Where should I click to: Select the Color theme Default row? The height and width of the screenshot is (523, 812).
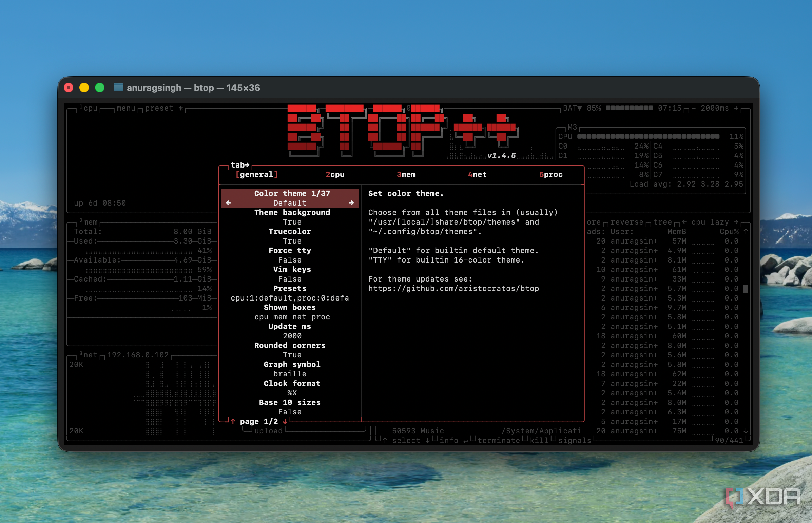point(290,198)
